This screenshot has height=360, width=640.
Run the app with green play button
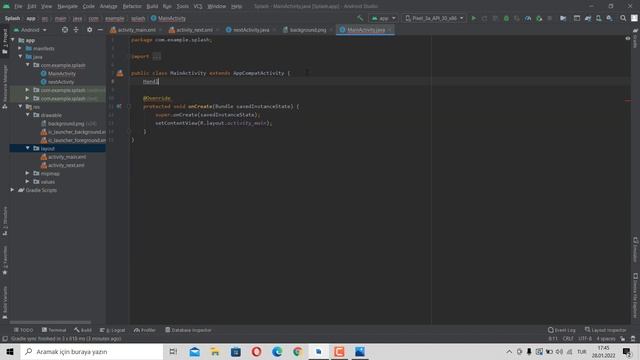[473, 18]
